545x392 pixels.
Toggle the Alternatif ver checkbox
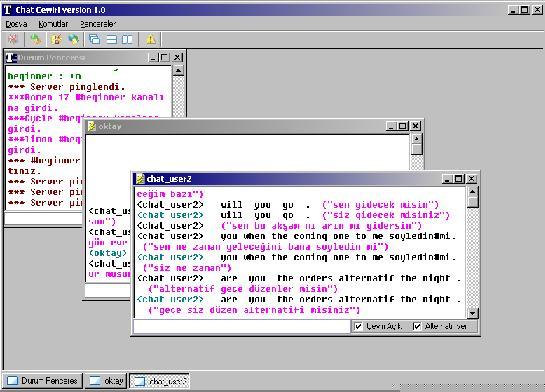click(417, 326)
